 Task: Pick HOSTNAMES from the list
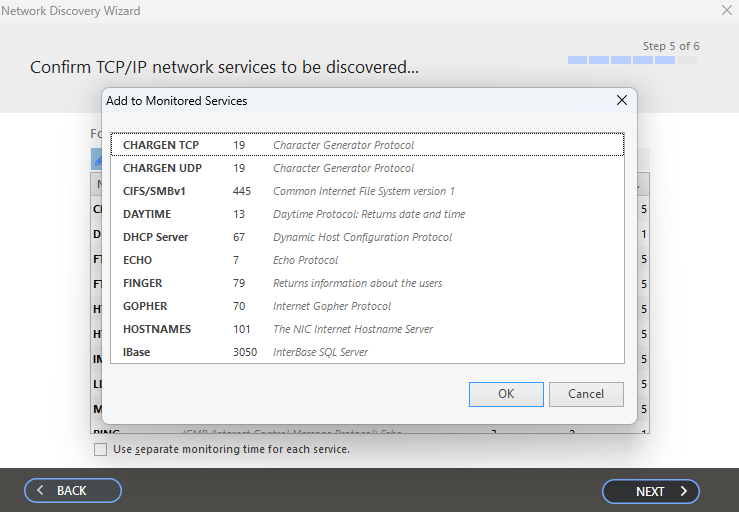(366, 329)
